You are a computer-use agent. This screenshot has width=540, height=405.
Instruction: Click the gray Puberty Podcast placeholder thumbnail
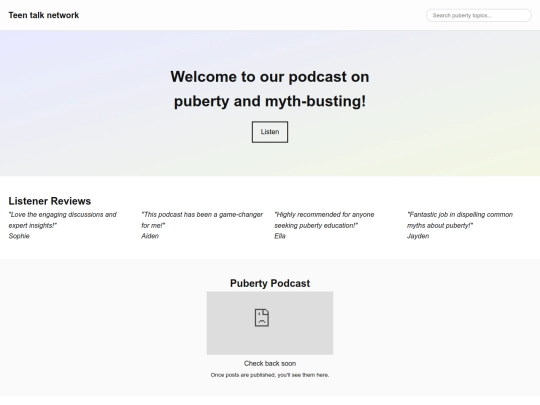270,323
